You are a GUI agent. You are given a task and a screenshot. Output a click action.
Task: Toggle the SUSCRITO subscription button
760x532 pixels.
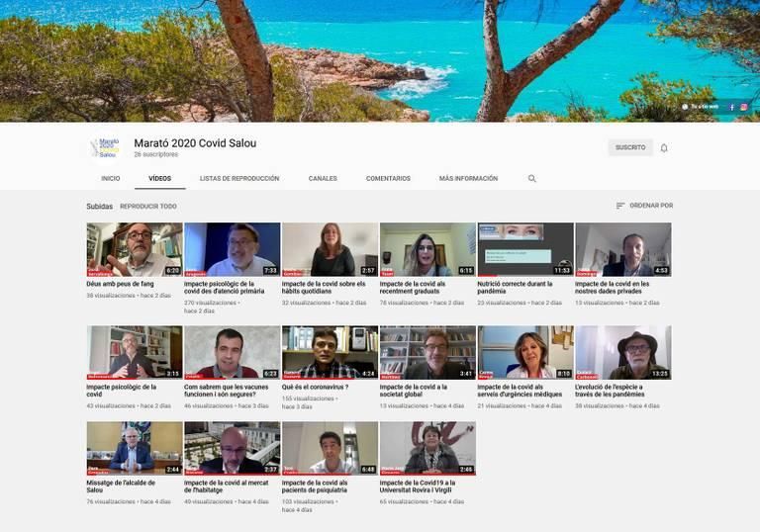click(630, 148)
